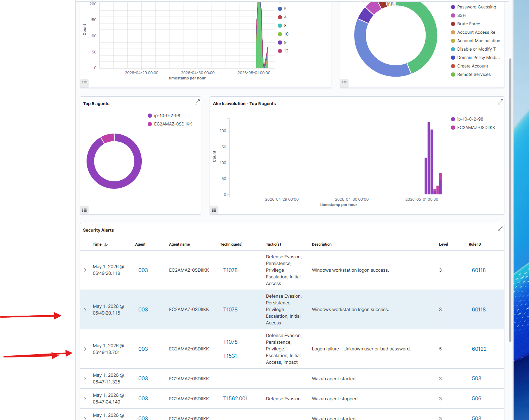Toggle legend icon on MITRE attacks donut panel
The image size is (529, 420).
(344, 83)
